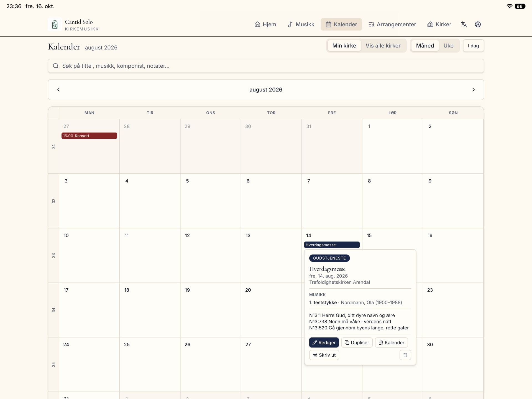This screenshot has width=532, height=399.
Task: Click the battery 98 indicator
Action: 520,6
